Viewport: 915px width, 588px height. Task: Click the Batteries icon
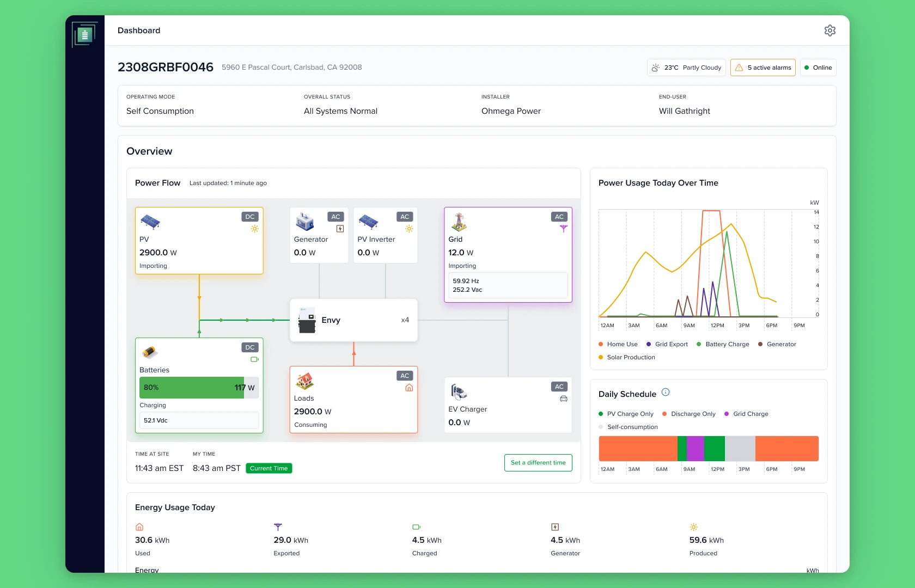(x=150, y=352)
